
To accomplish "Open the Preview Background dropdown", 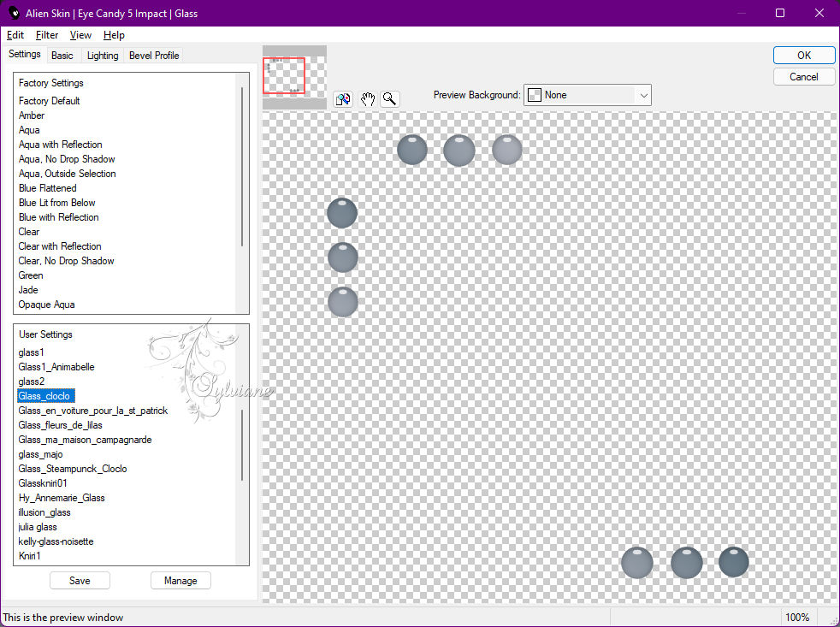I will 587,95.
